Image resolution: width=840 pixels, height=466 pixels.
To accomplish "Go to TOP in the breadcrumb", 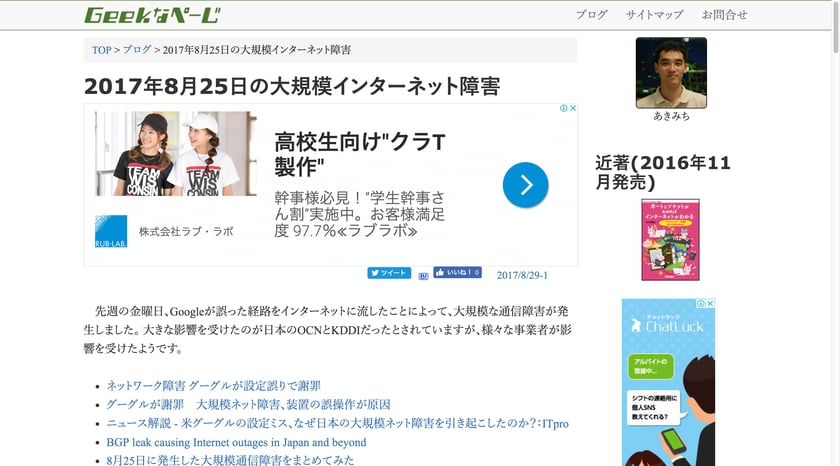I will point(101,50).
